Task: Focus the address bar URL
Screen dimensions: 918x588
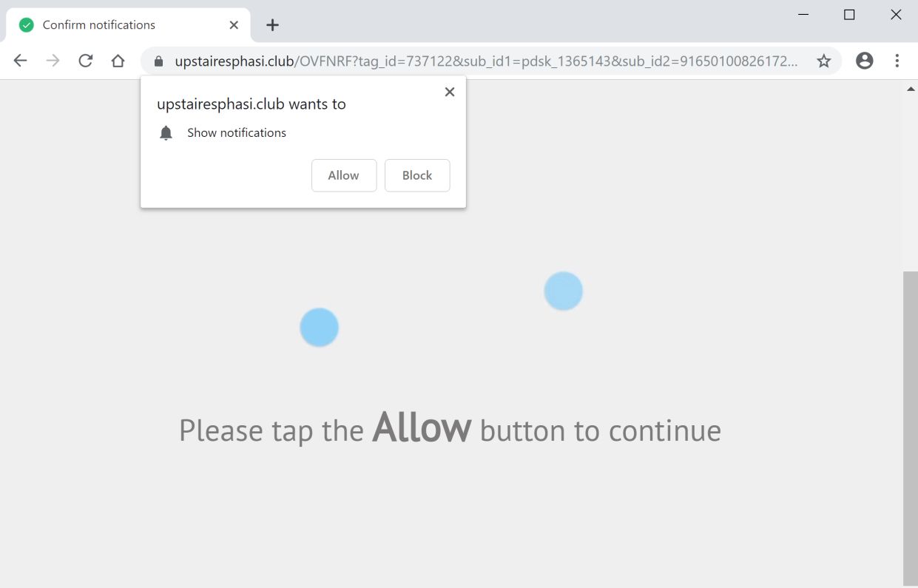Action: [486, 61]
